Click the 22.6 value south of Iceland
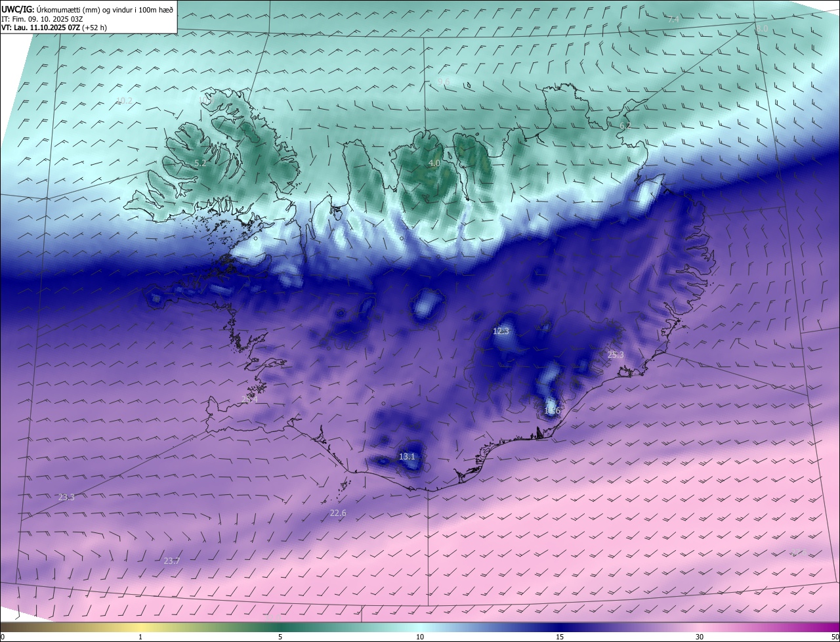This screenshot has height=642, width=840. point(338,513)
